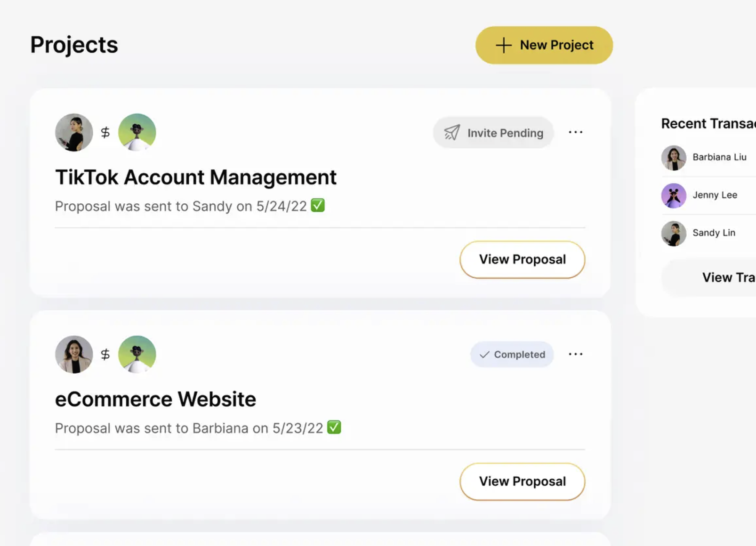This screenshot has height=546, width=756.
Task: Click the dollar sign icon on eCommerce card
Action: [x=105, y=354]
